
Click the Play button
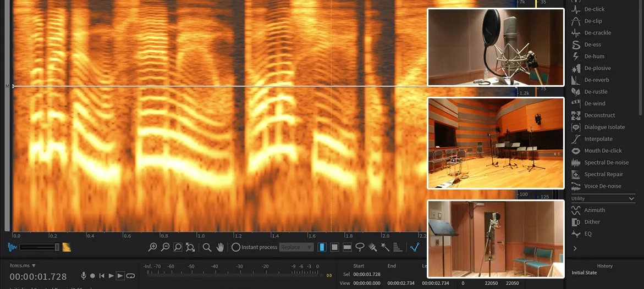point(111,276)
